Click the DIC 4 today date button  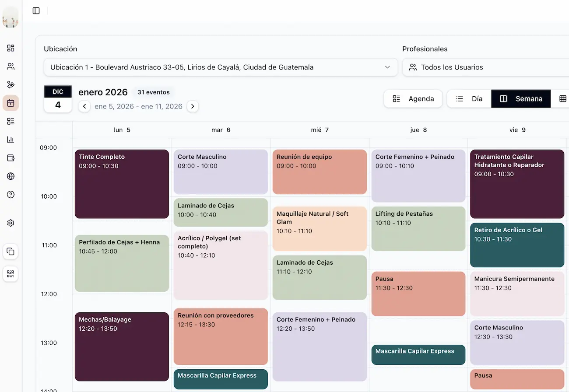point(58,99)
